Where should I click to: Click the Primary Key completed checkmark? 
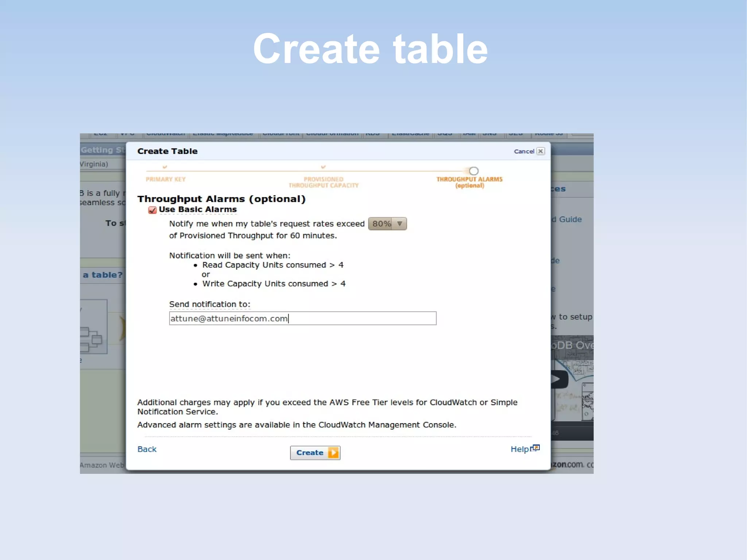tap(165, 167)
